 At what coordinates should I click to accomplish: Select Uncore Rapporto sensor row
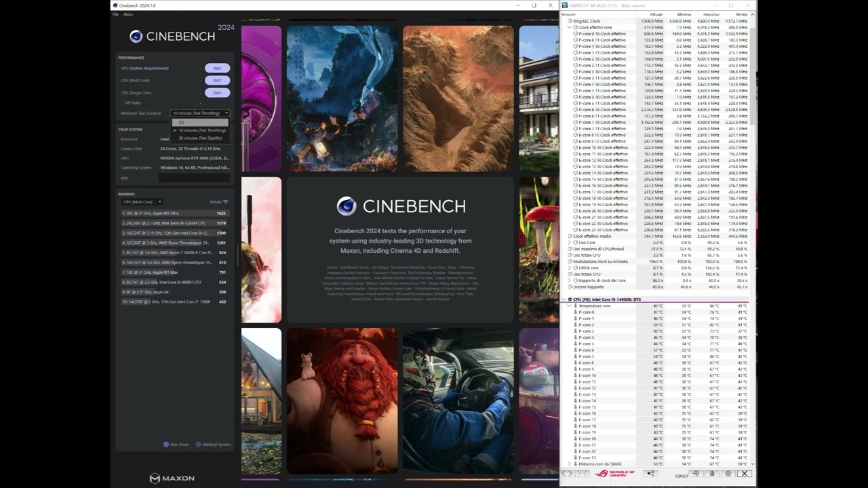coord(655,287)
